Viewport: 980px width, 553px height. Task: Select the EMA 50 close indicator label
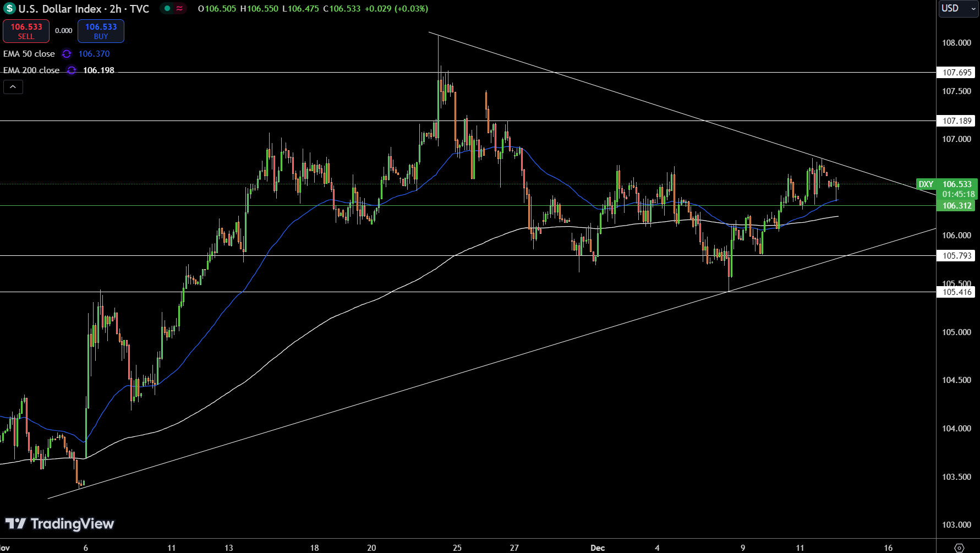pyautogui.click(x=29, y=54)
